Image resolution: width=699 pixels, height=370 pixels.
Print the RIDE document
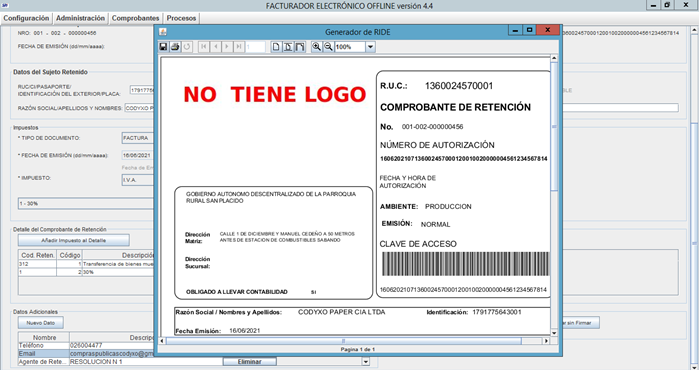[175, 47]
